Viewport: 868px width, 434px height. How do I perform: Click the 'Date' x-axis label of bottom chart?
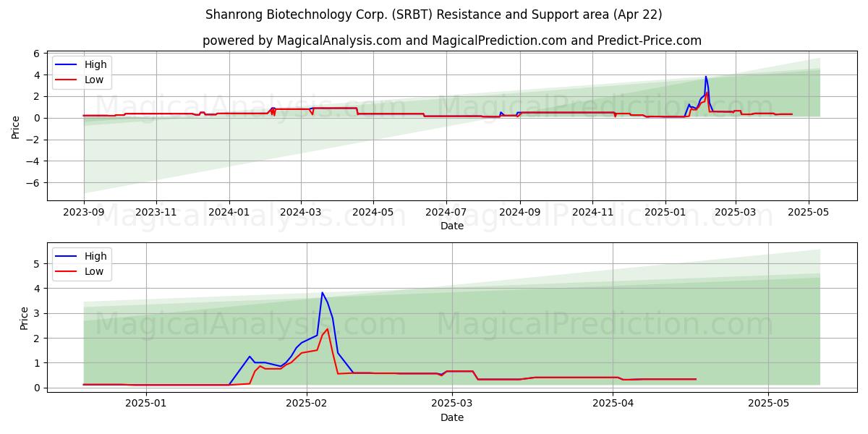452,417
